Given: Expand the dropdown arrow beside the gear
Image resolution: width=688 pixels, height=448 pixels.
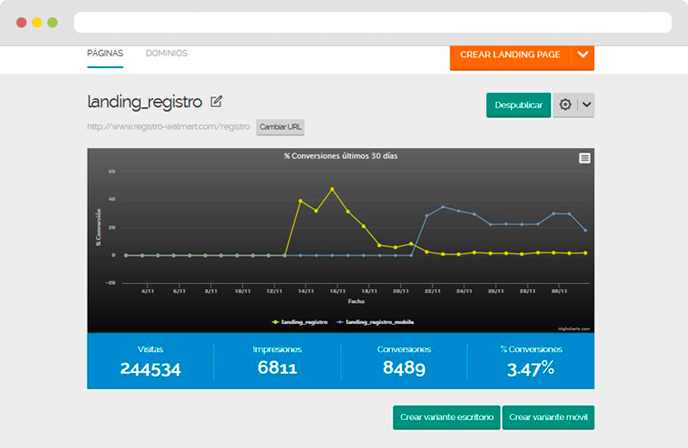Looking at the screenshot, I should tap(587, 104).
